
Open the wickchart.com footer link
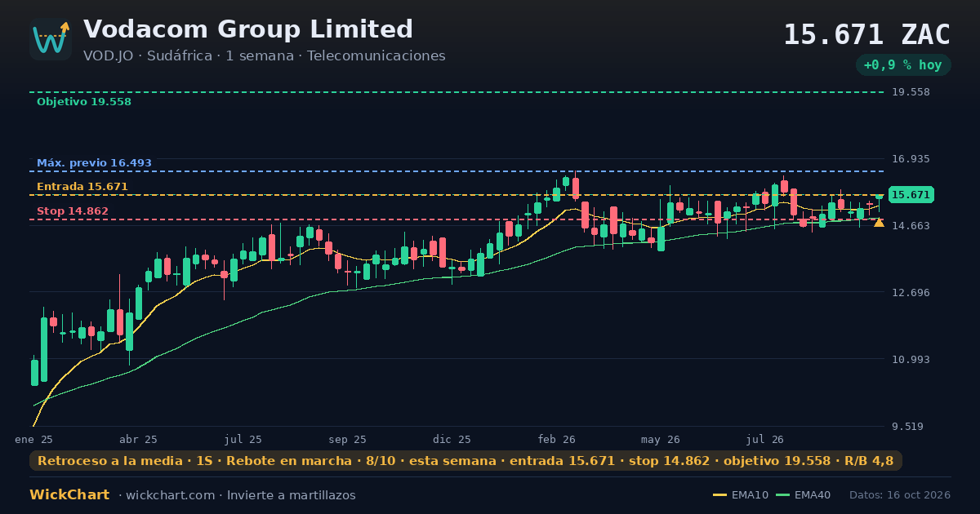pyautogui.click(x=170, y=495)
